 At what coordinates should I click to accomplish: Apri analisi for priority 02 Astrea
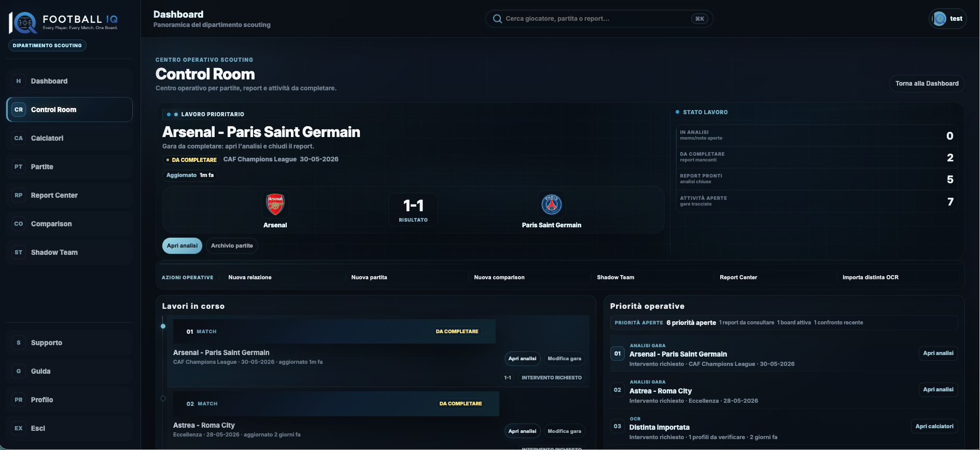(938, 390)
